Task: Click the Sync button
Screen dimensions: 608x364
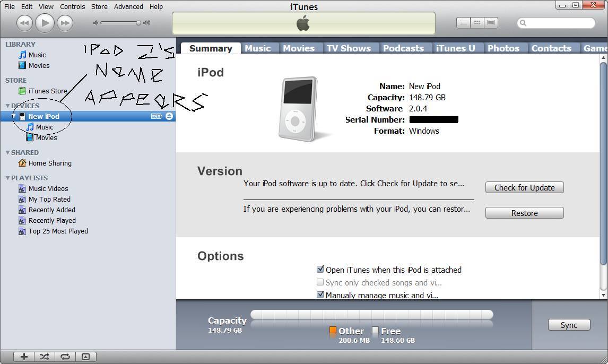Action: (x=569, y=325)
